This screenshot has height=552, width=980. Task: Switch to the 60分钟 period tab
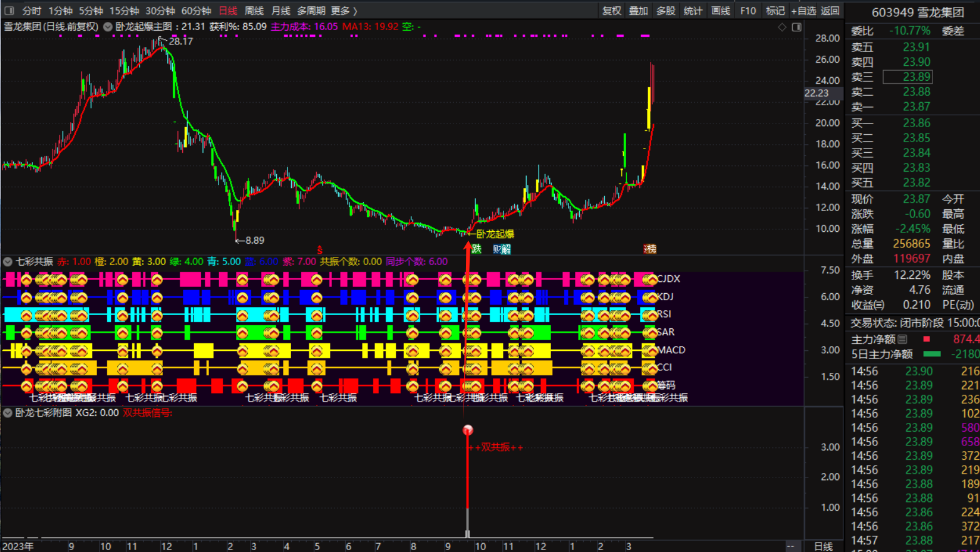[x=196, y=11]
